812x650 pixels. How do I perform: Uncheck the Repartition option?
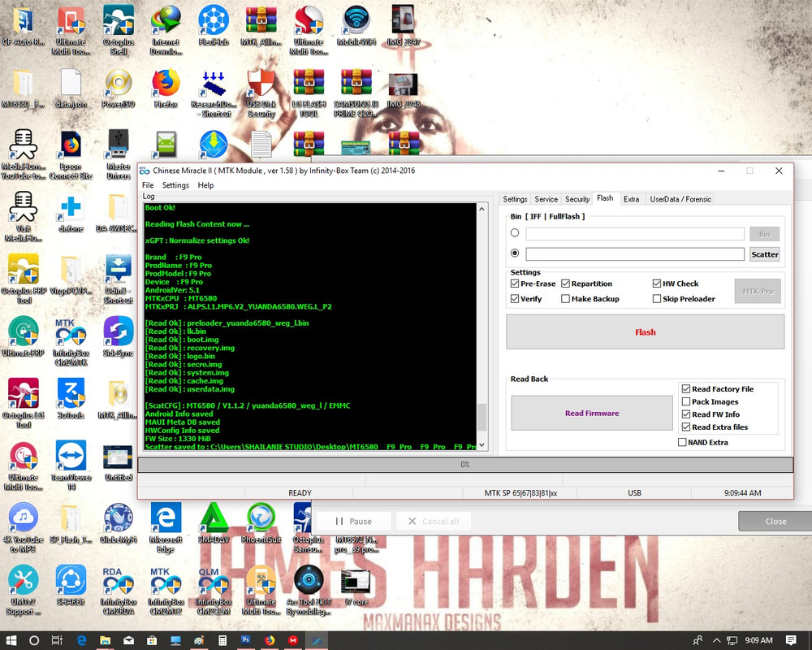565,284
